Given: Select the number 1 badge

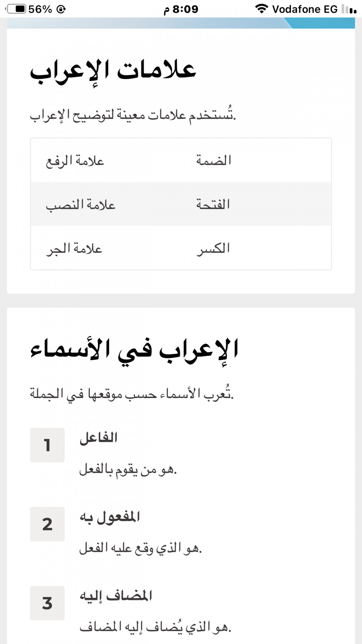Looking at the screenshot, I should pos(47,445).
